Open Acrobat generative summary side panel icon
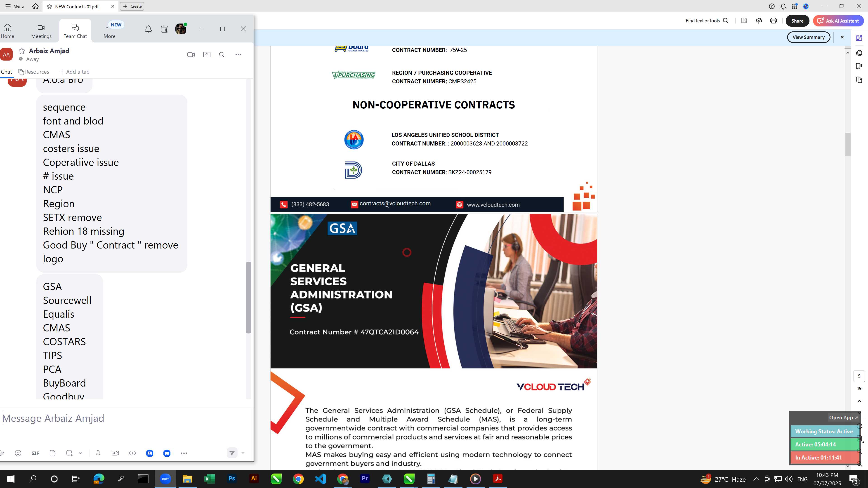 [x=859, y=38]
